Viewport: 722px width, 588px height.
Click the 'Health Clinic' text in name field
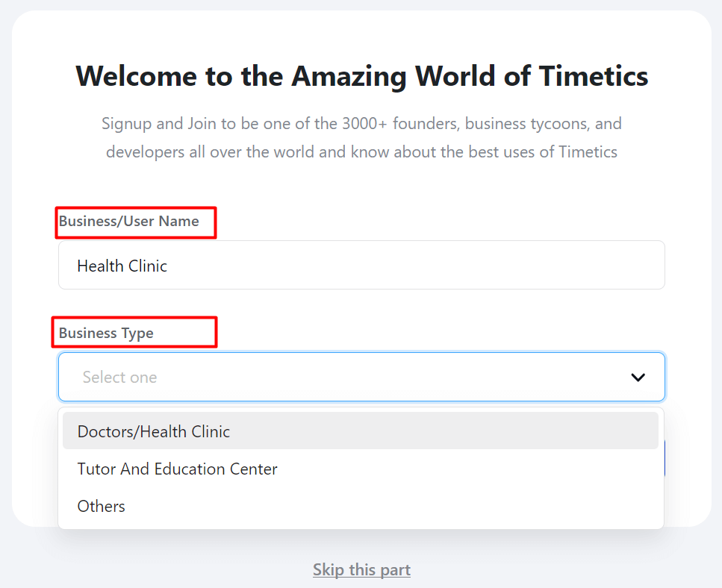coord(122,266)
